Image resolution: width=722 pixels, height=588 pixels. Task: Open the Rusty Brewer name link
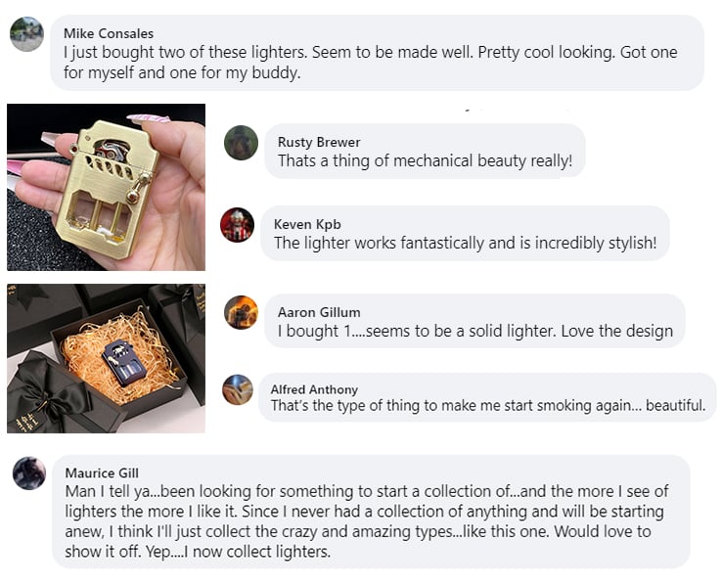tap(319, 142)
